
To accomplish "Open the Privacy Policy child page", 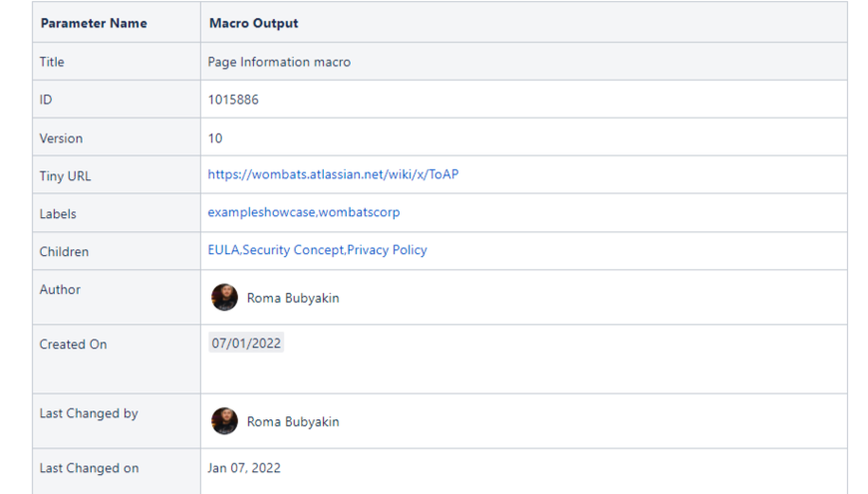I will [387, 250].
